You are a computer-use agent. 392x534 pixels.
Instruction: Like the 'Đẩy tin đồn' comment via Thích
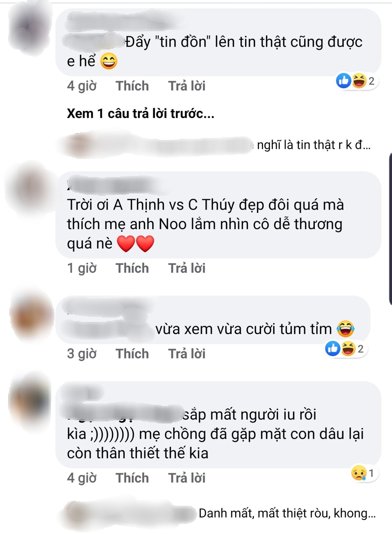[x=132, y=86]
